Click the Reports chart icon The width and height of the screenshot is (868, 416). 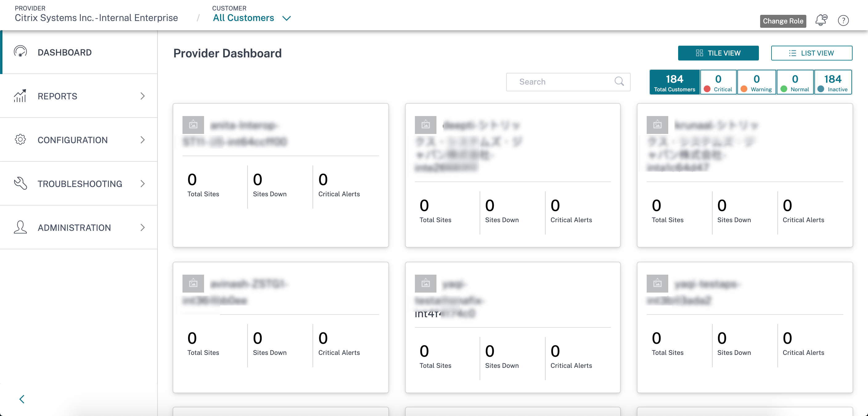tap(20, 96)
